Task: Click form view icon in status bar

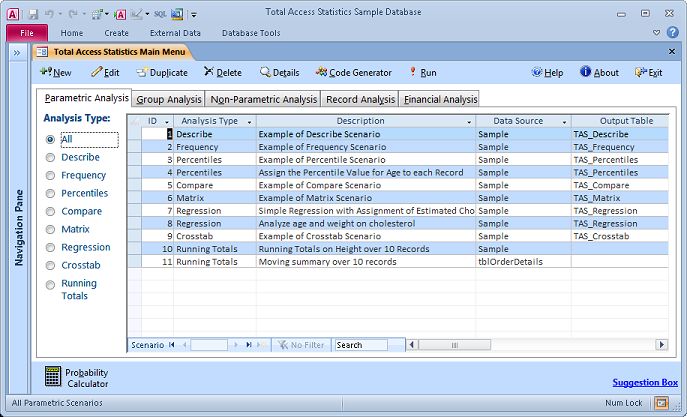Action: click(x=662, y=403)
